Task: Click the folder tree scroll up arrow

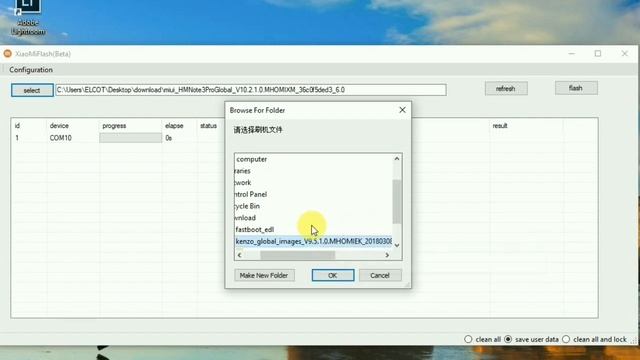Action: click(397, 158)
